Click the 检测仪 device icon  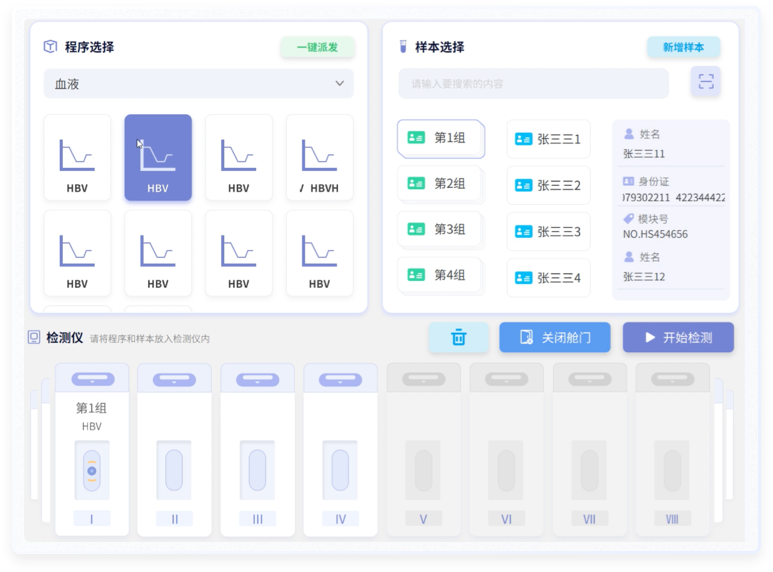click(x=34, y=337)
